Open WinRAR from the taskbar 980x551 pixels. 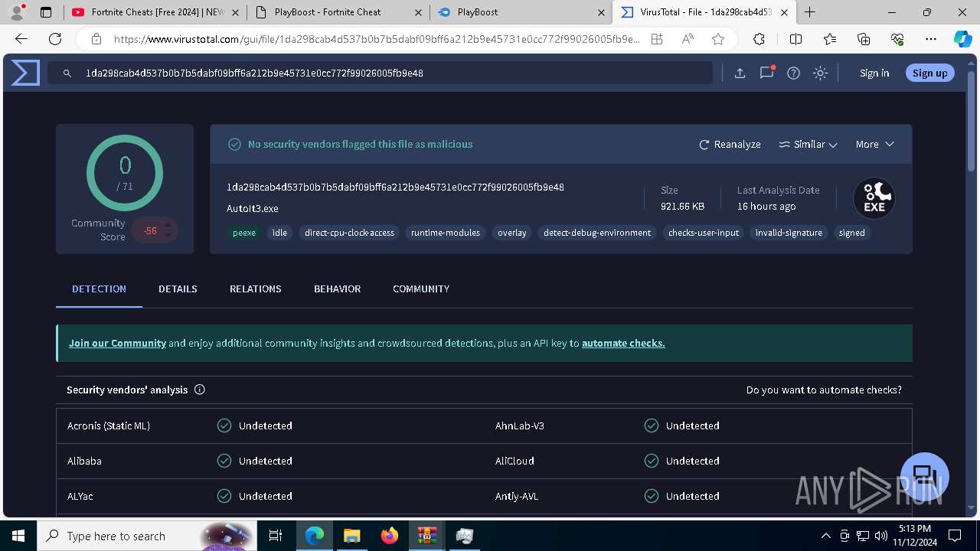[427, 536]
